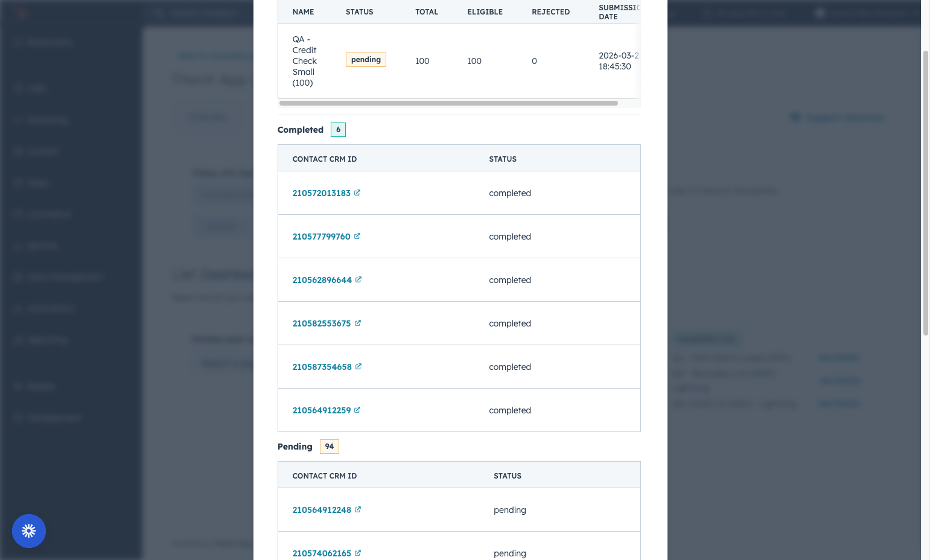Click external link icon for 210564912259

pos(357,410)
